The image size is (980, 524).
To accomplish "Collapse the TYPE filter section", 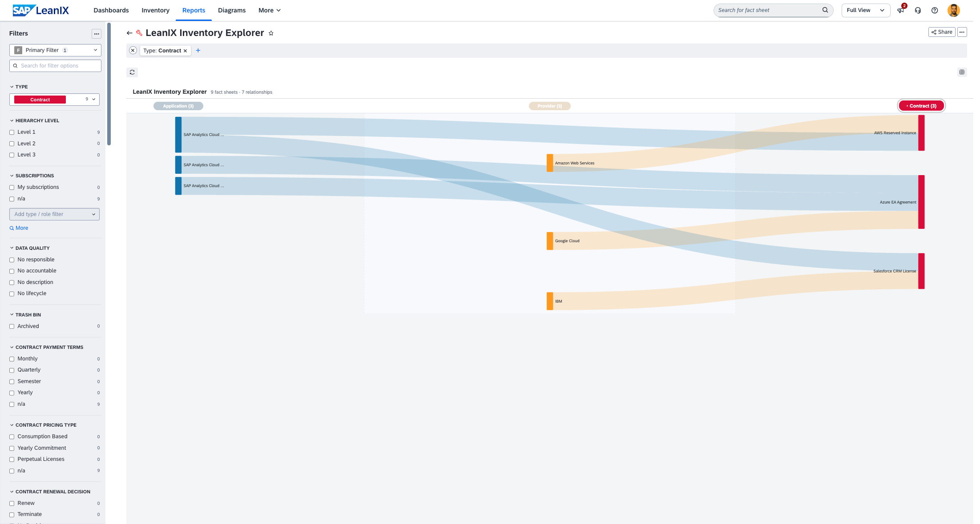I will (19, 87).
